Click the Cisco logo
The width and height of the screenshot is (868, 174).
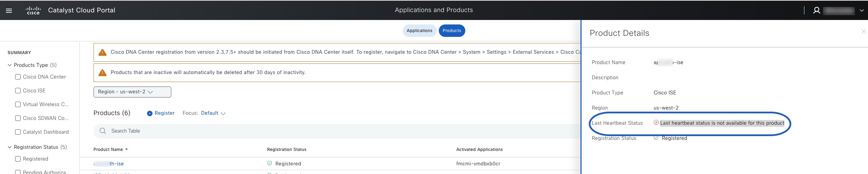tap(33, 10)
